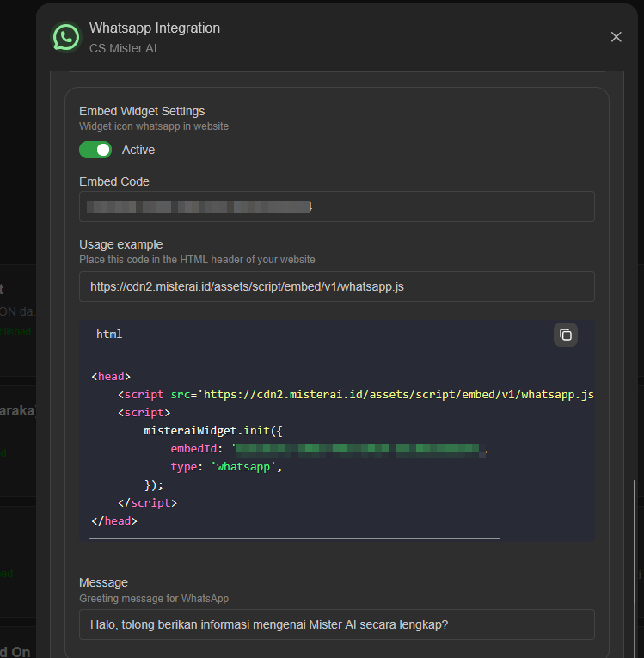Click the Active label beside the switch
Viewport: 644px width, 658px height.
(138, 150)
